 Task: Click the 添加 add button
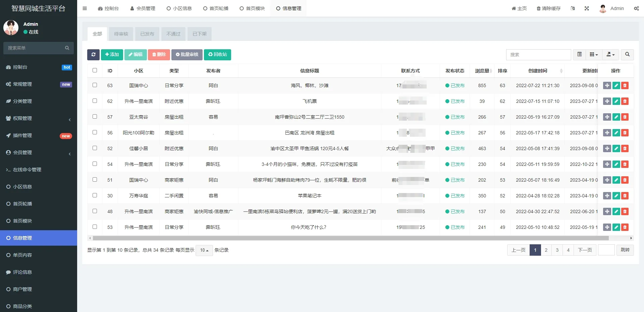112,55
